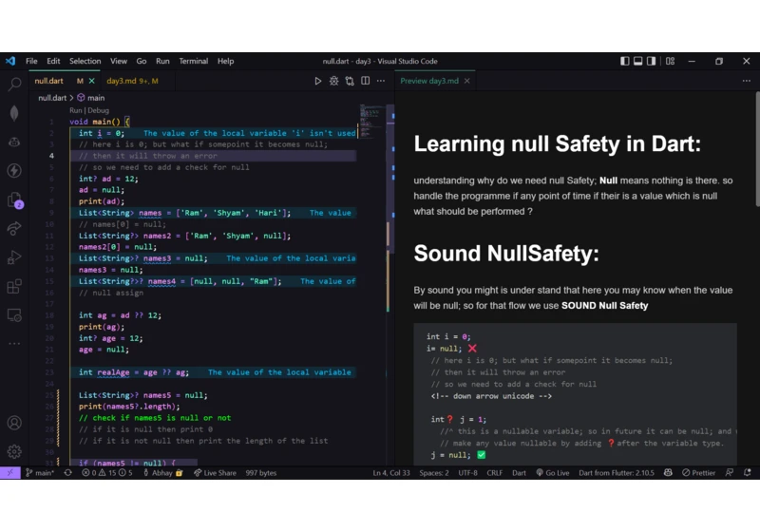Image resolution: width=760 pixels, height=532 pixels.
Task: Toggle secondary side bar layout button
Action: (x=652, y=61)
